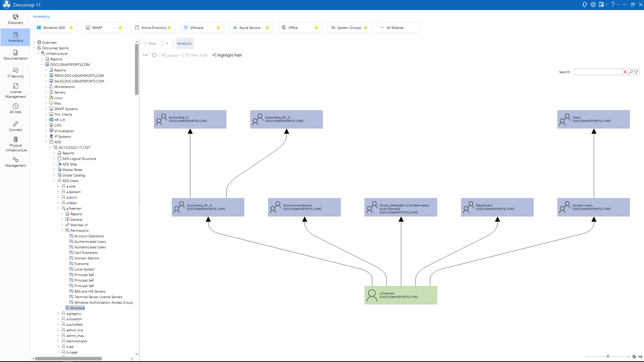This screenshot has width=644, height=362.
Task: Select the Blackboard group node
Action: (x=497, y=207)
